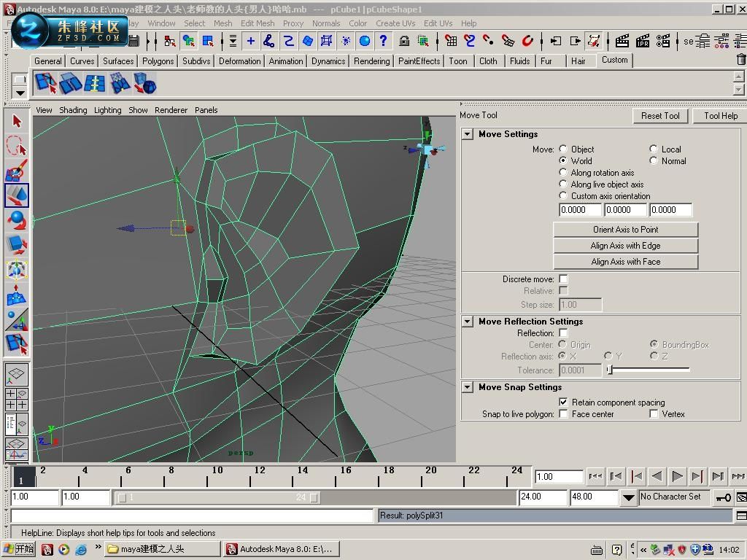
Task: Select the Normal move radio button
Action: point(654,160)
